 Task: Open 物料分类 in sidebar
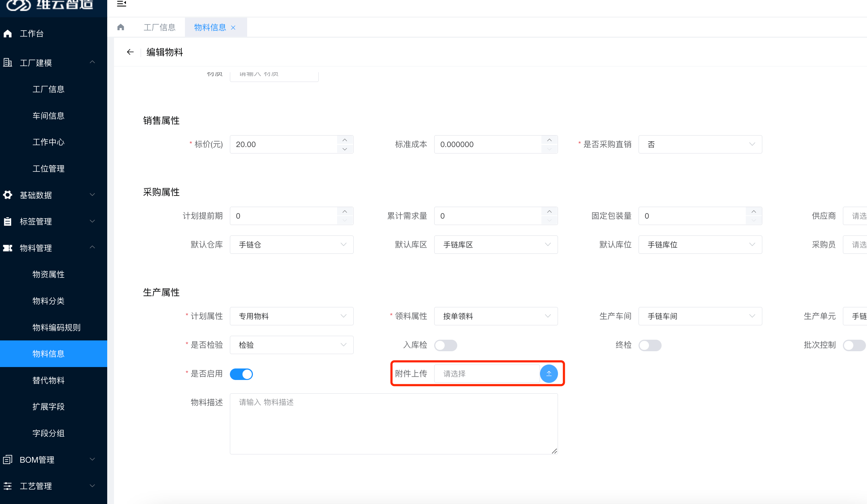pos(48,301)
